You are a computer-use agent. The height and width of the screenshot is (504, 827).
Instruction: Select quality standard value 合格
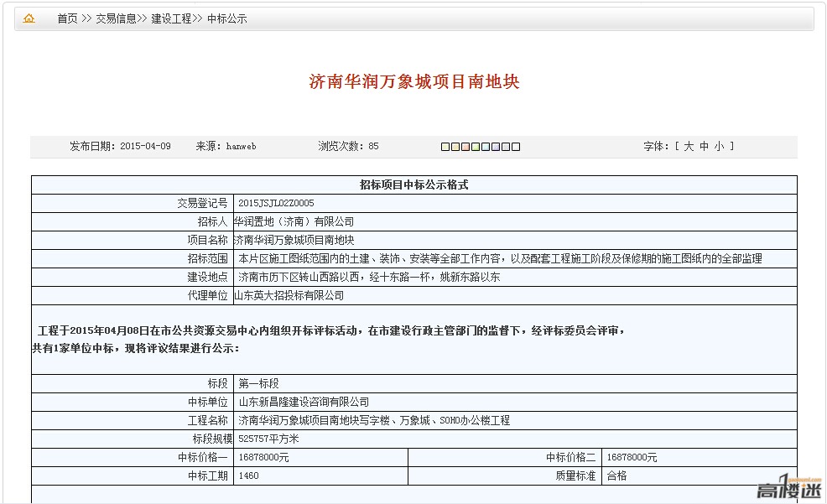[616, 475]
